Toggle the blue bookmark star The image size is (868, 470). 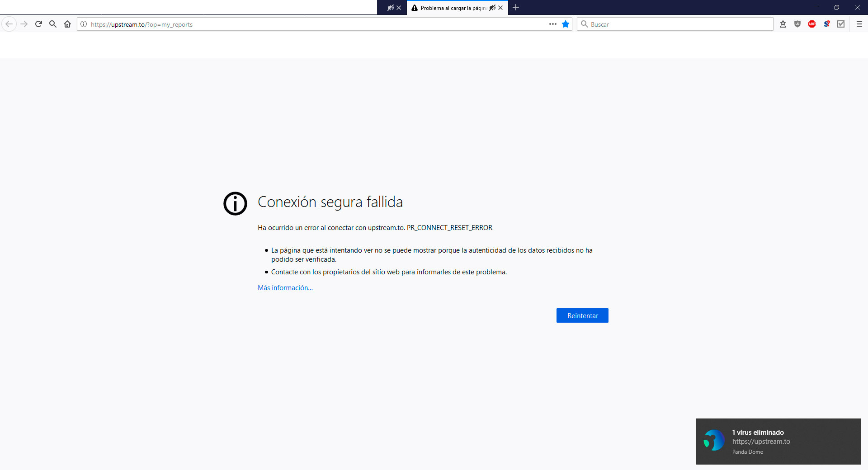point(566,24)
